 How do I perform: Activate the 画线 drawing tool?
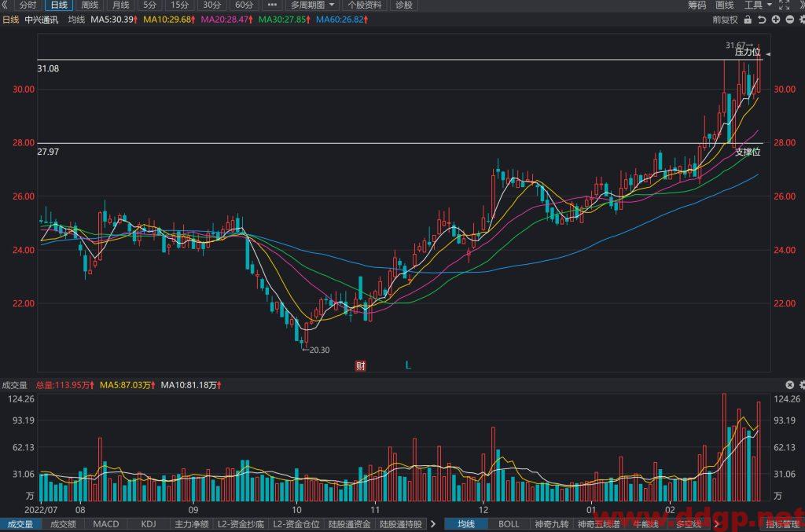(x=725, y=6)
